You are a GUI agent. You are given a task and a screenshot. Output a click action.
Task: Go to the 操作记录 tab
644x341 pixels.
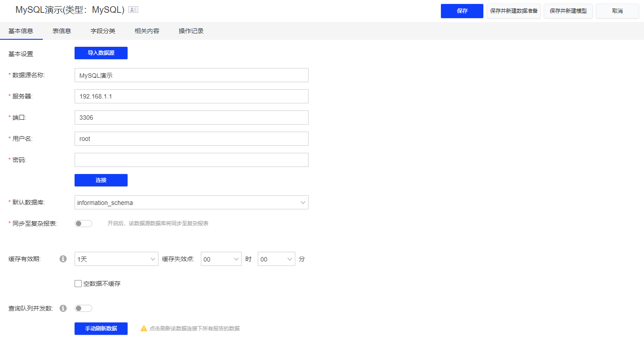(x=191, y=31)
